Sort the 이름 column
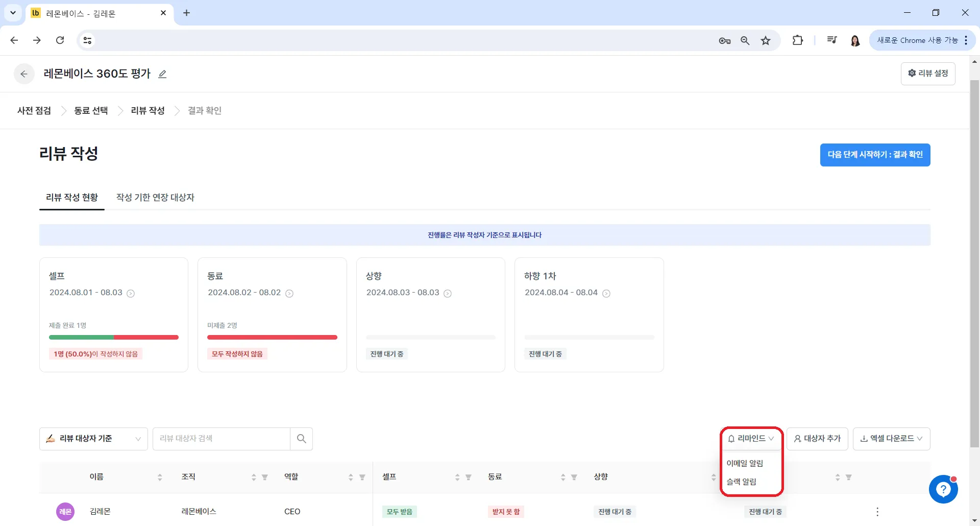Image resolution: width=980 pixels, height=526 pixels. point(160,477)
